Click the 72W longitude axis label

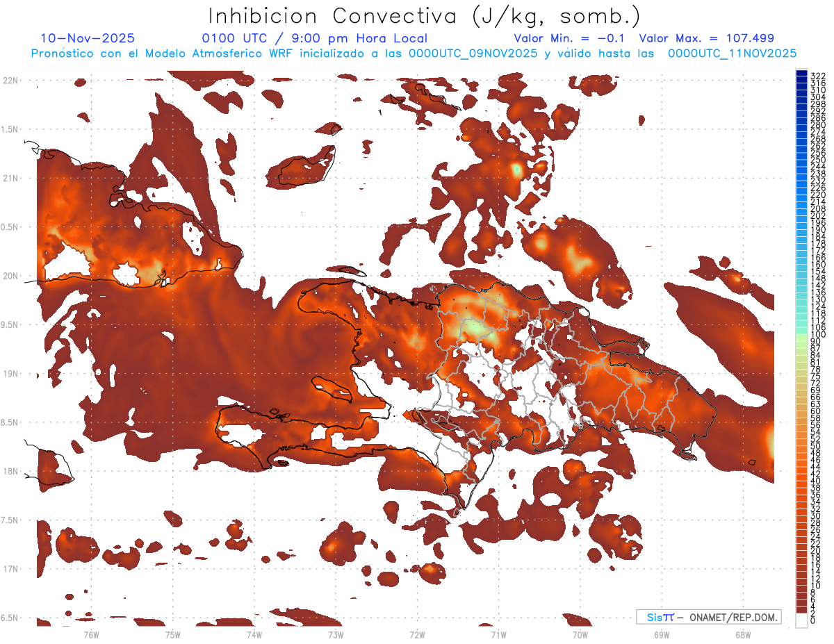[416, 634]
